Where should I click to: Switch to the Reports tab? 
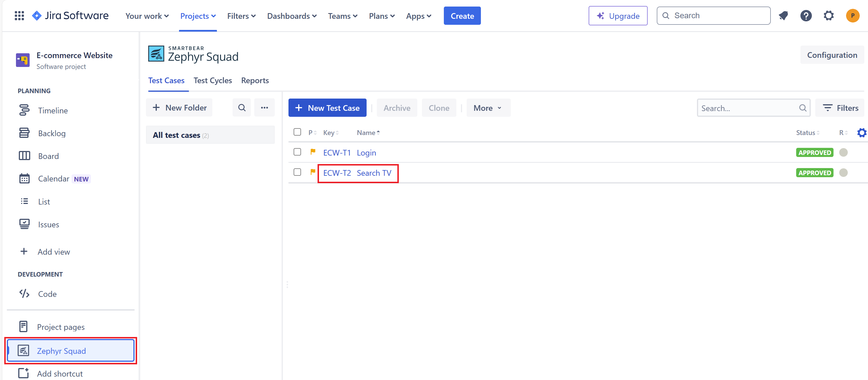pyautogui.click(x=255, y=80)
